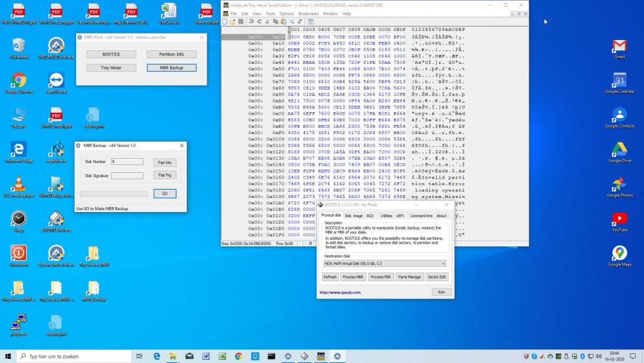Open the Bookmarks menu in Tiny Hexer

coord(308,14)
